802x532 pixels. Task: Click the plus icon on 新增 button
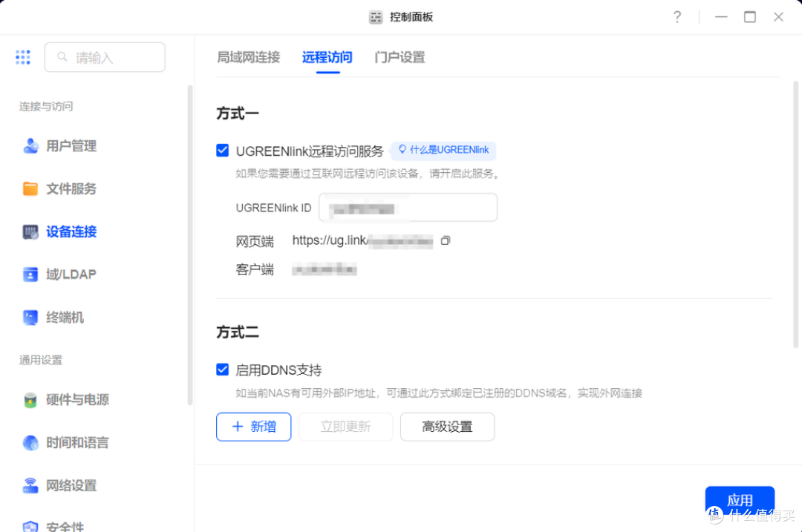click(x=238, y=426)
